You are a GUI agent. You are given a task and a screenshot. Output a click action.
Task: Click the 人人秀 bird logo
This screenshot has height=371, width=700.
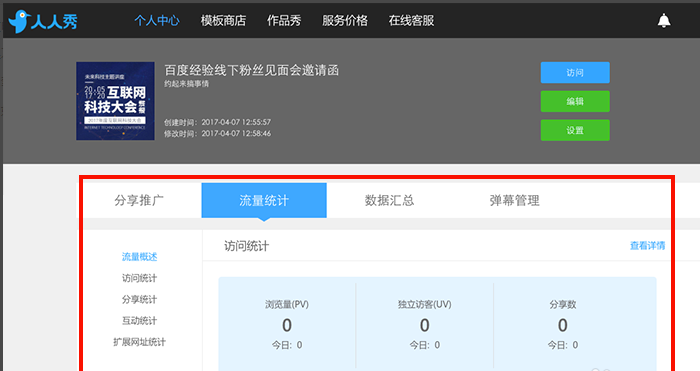coord(43,21)
